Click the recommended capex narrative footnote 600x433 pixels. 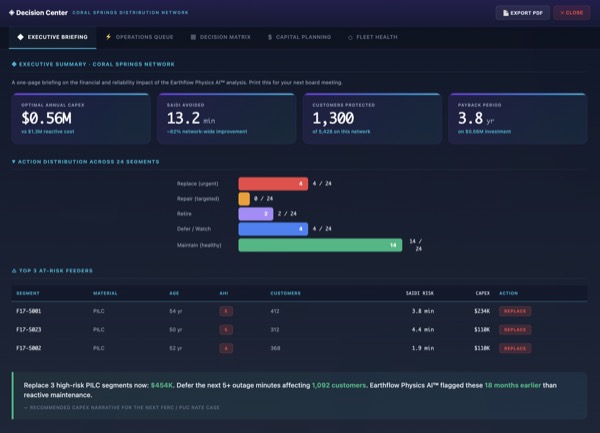point(122,408)
